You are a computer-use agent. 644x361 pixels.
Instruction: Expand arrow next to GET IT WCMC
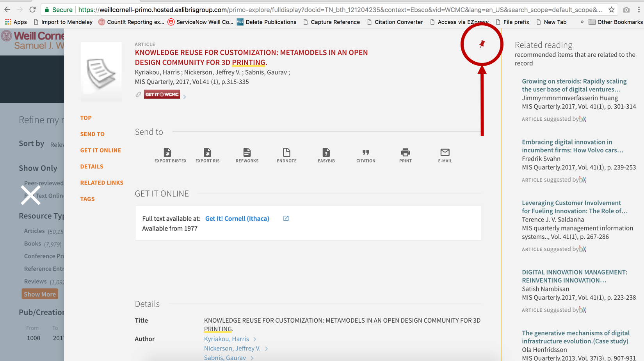point(185,97)
